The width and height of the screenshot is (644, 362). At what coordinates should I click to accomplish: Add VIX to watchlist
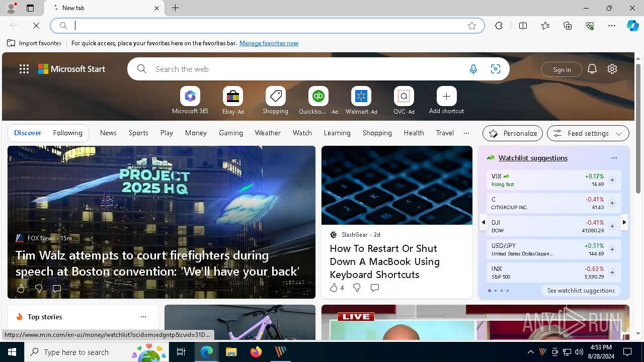(x=612, y=180)
